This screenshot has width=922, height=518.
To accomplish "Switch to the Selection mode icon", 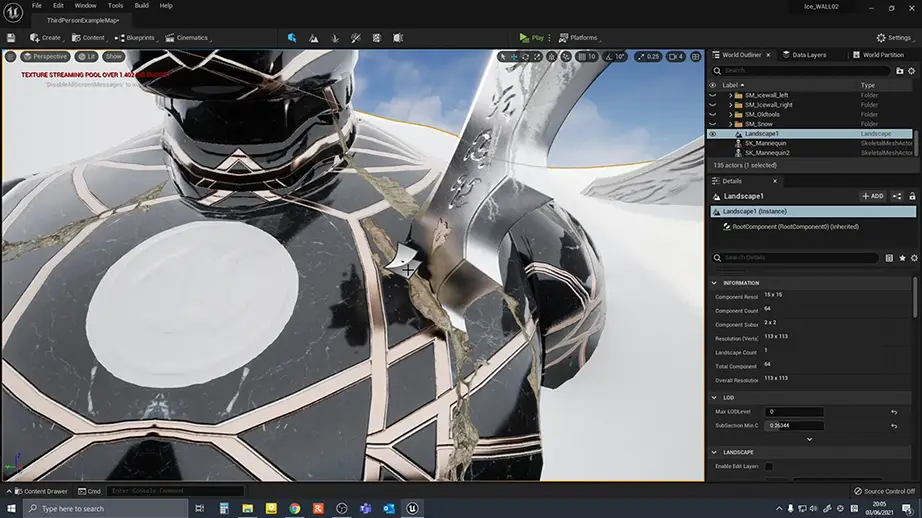I will 292,38.
